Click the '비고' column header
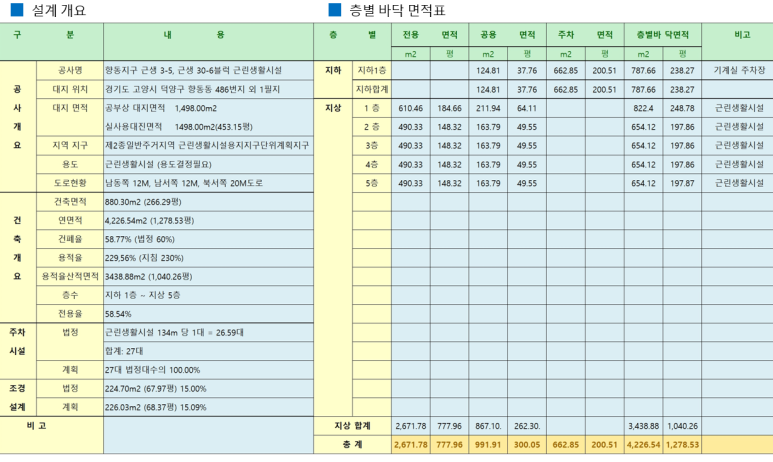This screenshot has width=773, height=462. pyautogui.click(x=738, y=42)
